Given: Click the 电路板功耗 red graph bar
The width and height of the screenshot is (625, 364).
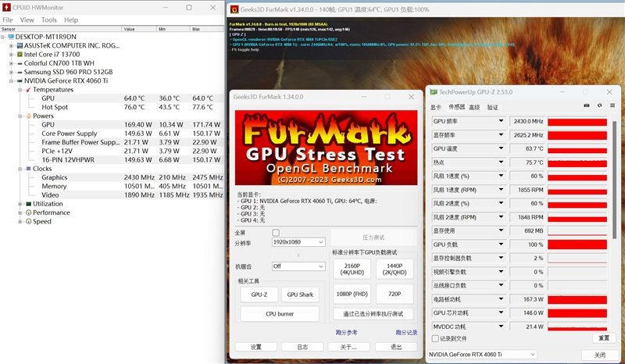Looking at the screenshot, I should click(577, 299).
